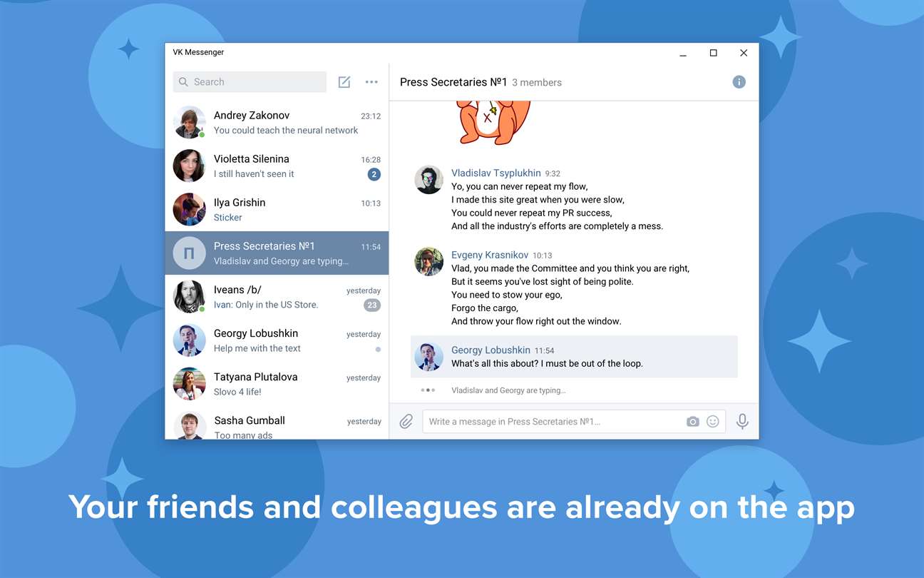Open the Georgy Lobushkin conversation in the list
The width and height of the screenshot is (924, 578).
tap(277, 340)
